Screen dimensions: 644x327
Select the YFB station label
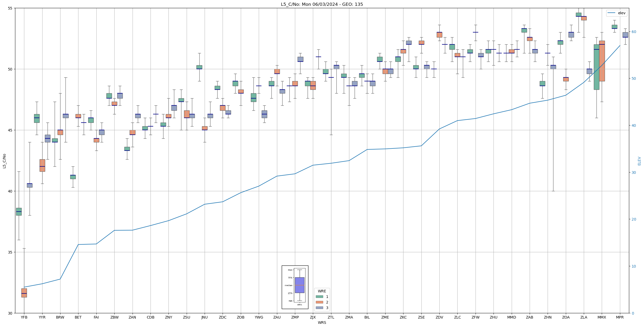[x=24, y=317]
